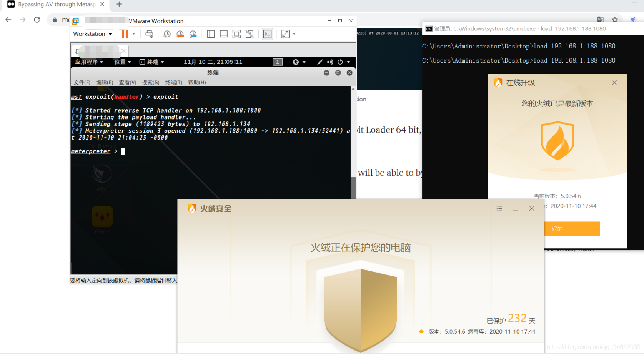The height and width of the screenshot is (354, 644).
Task: Reload the browser page
Action: point(37,20)
